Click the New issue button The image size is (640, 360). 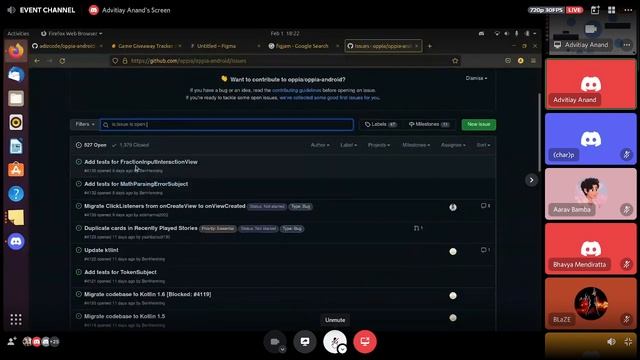tap(478, 124)
